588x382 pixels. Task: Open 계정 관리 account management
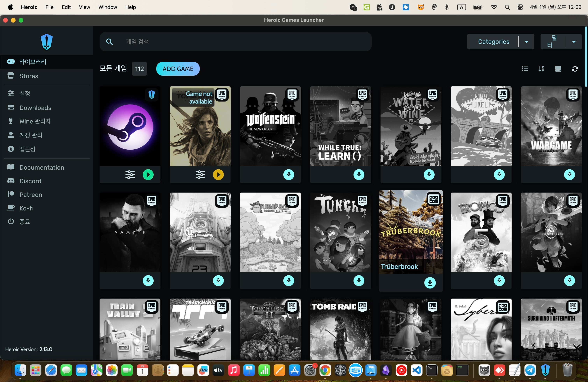coord(47,135)
